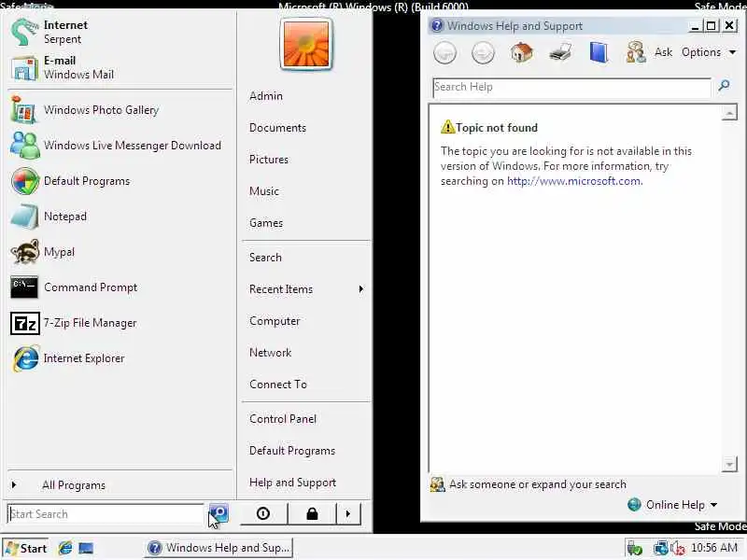This screenshot has height=560, width=747.
Task: Click Help scrollbar up arrow
Action: [729, 113]
